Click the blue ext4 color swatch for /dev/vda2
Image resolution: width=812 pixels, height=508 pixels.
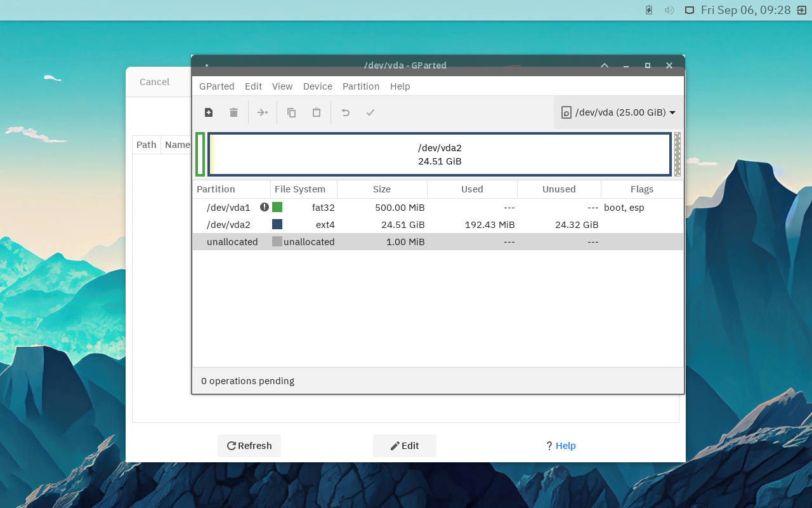[x=278, y=224]
